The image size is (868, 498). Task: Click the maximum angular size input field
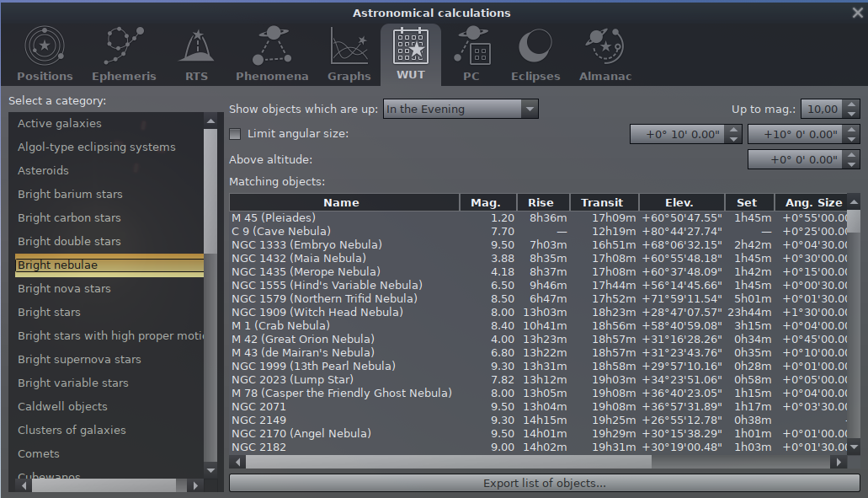point(795,134)
